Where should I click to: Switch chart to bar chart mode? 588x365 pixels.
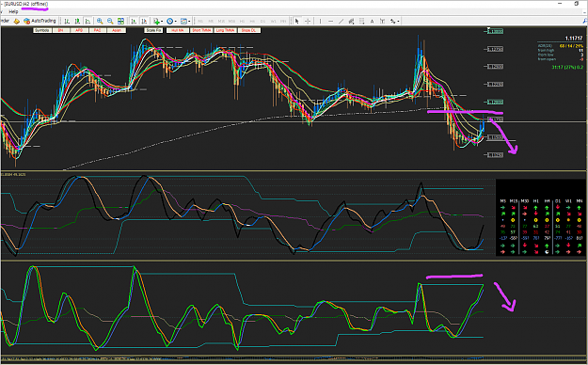[67, 21]
